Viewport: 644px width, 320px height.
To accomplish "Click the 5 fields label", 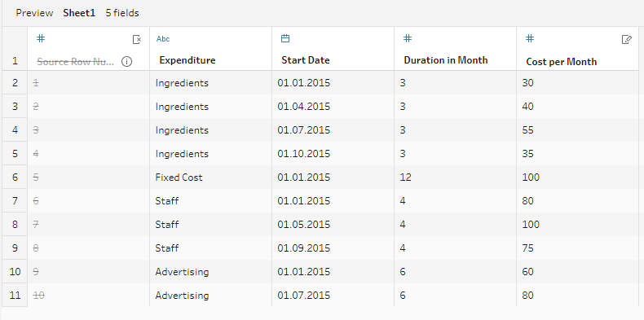I will pyautogui.click(x=122, y=13).
